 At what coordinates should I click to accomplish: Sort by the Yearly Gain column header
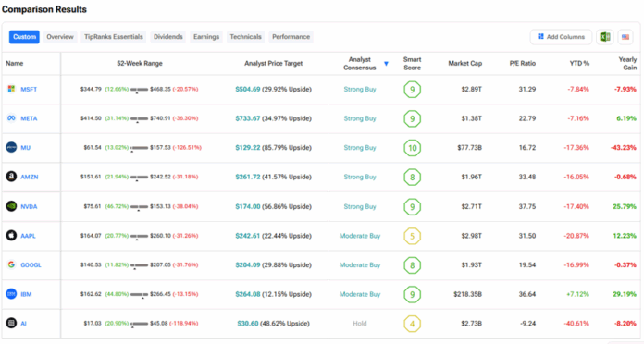coord(627,63)
